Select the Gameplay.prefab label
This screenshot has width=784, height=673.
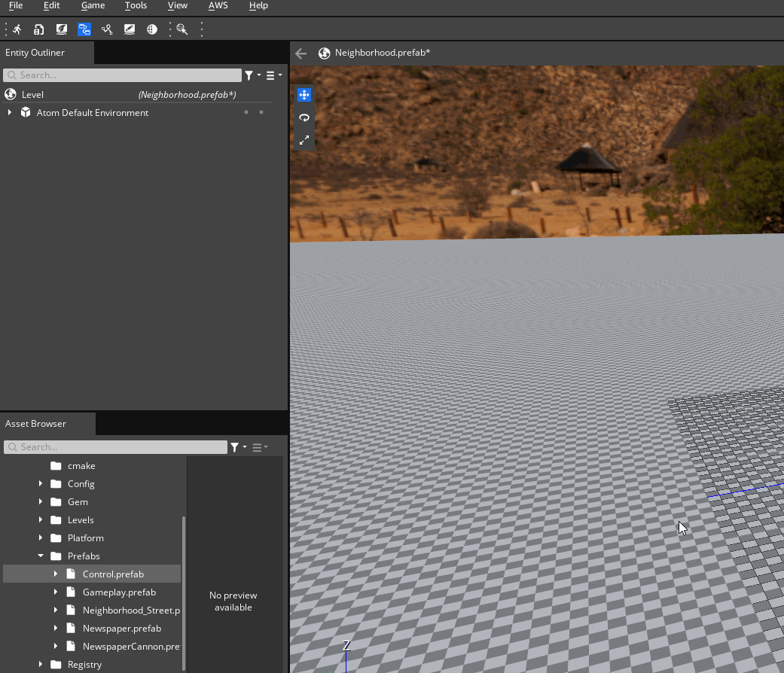119,592
